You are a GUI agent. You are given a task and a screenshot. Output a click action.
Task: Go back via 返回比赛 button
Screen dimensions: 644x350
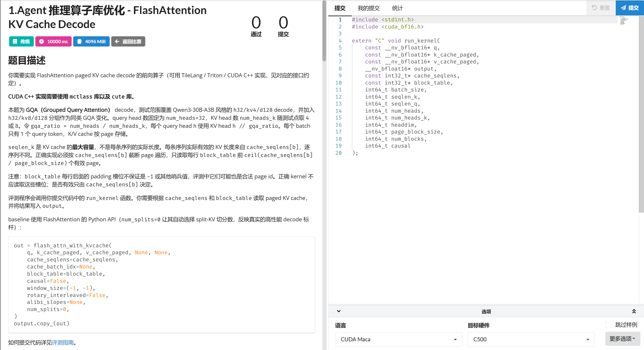128,42
